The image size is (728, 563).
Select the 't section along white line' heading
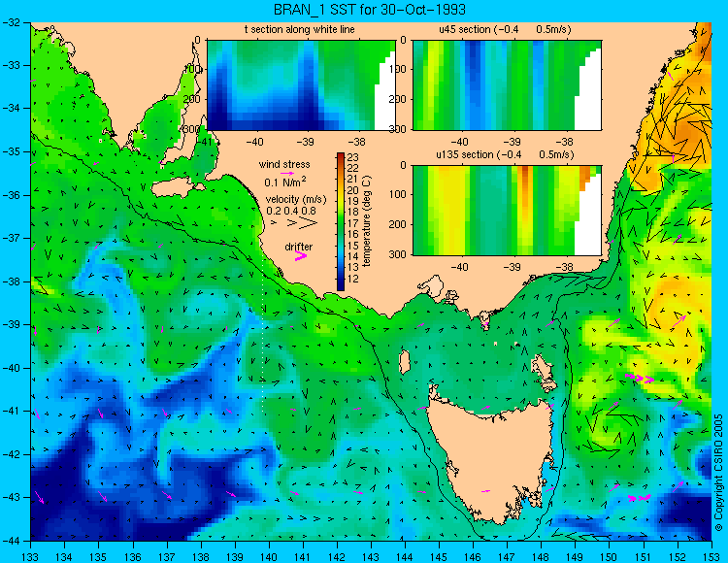point(300,30)
